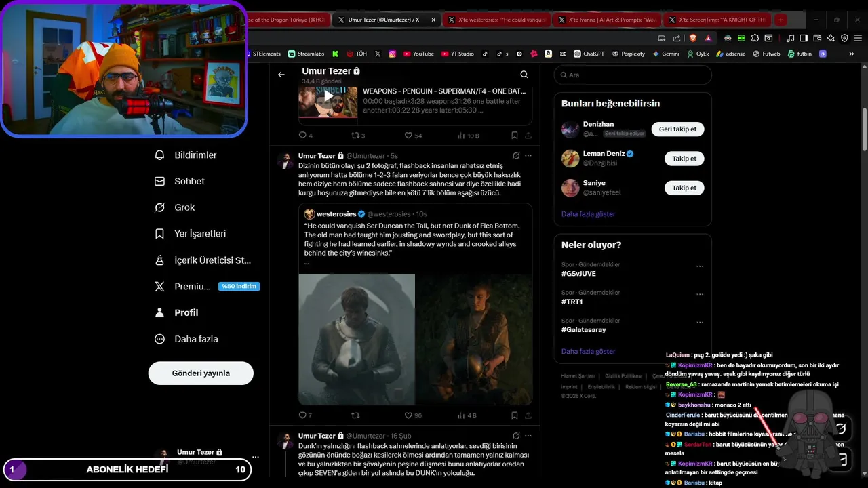Reply to the post with 4 comments
This screenshot has height=488, width=868.
(305, 136)
